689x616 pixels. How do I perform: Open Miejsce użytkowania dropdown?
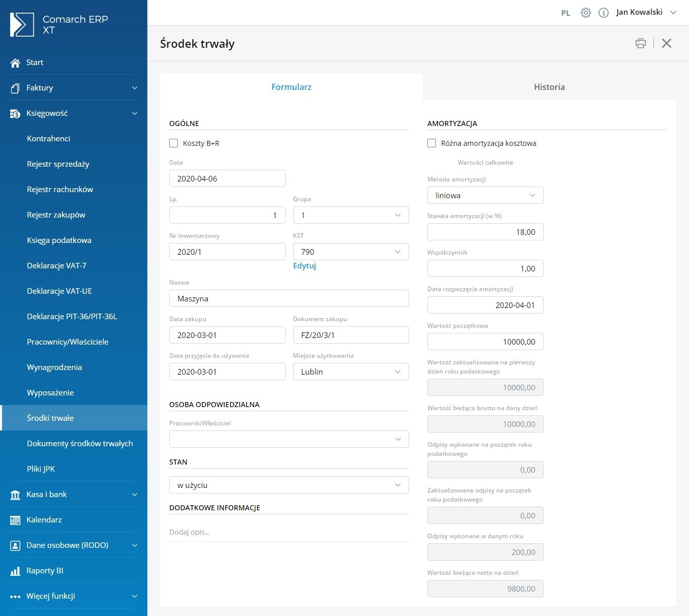pos(351,372)
